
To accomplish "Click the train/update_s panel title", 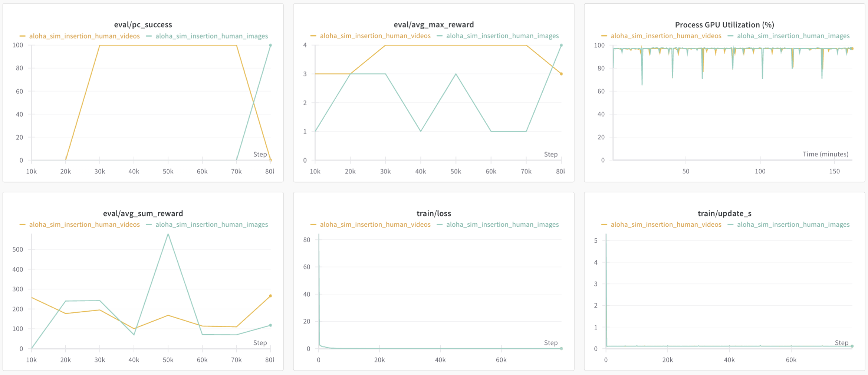I will tap(724, 213).
